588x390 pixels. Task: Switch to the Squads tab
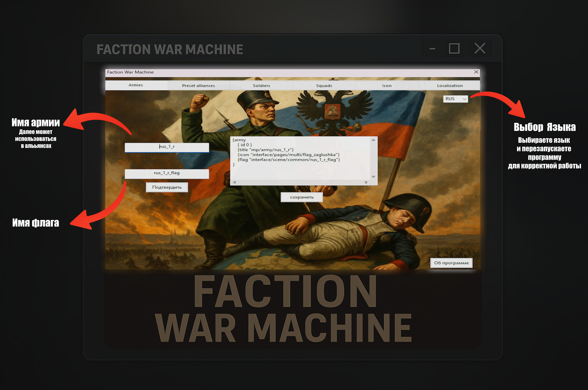[x=324, y=86]
